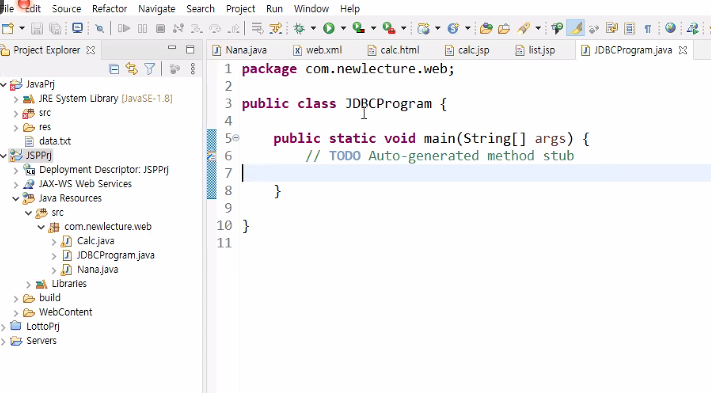The width and height of the screenshot is (711, 393).
Task: Open the Run configurations dropdown arrow
Action: point(343,29)
